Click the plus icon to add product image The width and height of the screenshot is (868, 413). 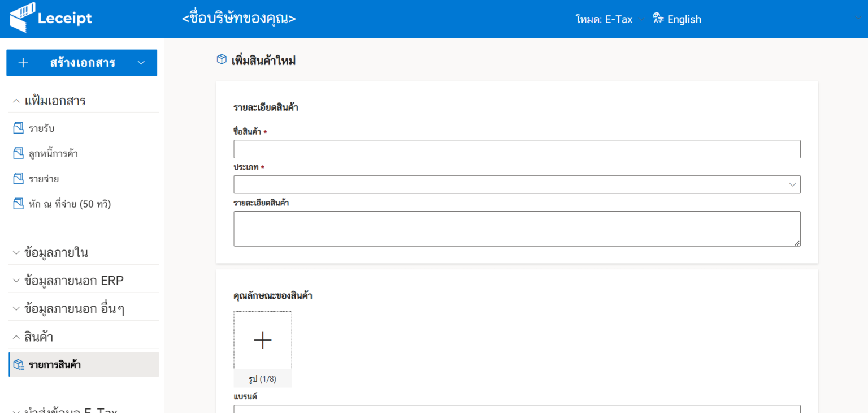click(x=263, y=340)
